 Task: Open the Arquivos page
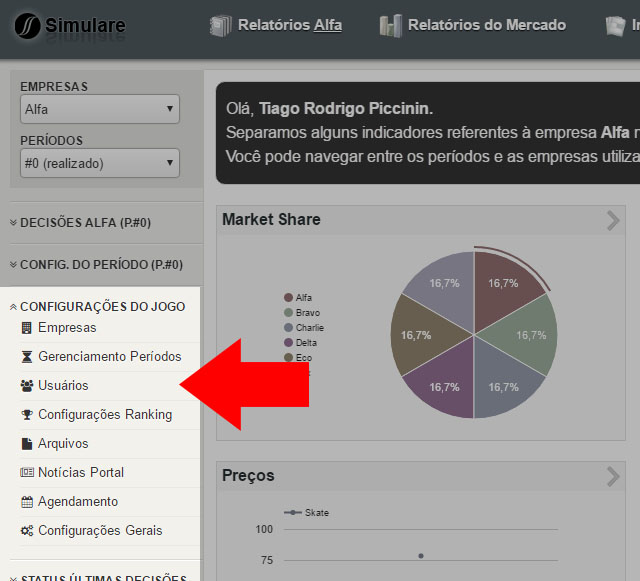(x=63, y=444)
